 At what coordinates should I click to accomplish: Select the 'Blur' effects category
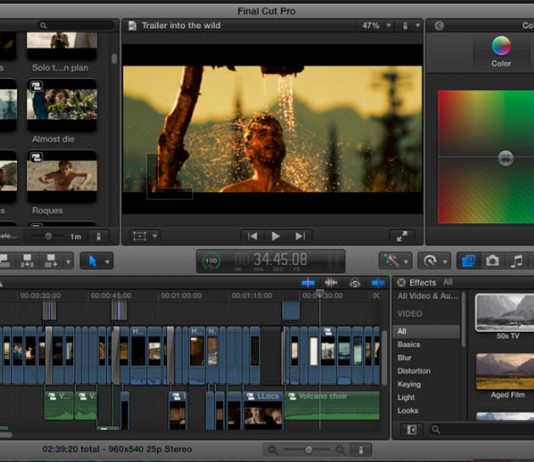pos(404,358)
